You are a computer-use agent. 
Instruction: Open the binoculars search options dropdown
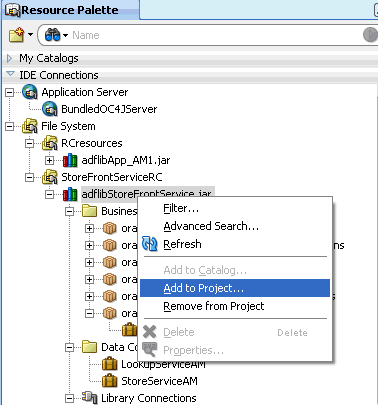65,35
